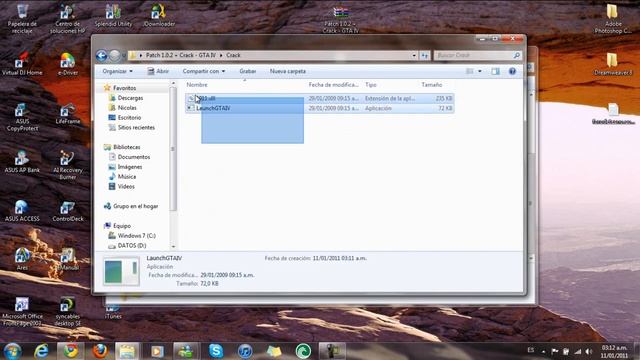Click the volume icon in system tray
This screenshot has height=360, width=640.
pos(589,351)
